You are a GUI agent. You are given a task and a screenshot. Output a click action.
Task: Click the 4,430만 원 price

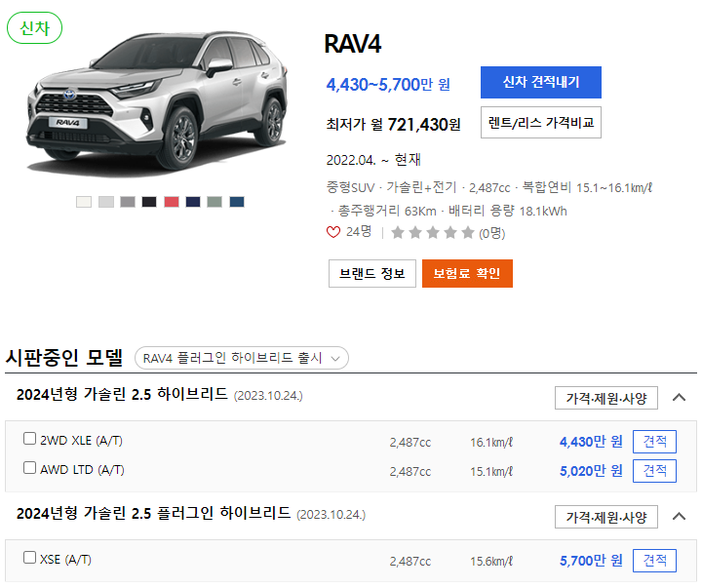(591, 442)
